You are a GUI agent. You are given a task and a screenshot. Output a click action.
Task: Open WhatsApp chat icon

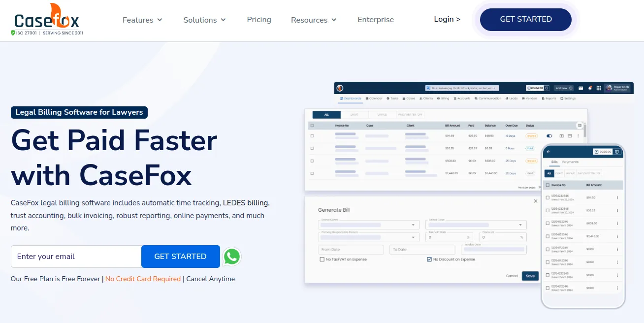(x=232, y=257)
